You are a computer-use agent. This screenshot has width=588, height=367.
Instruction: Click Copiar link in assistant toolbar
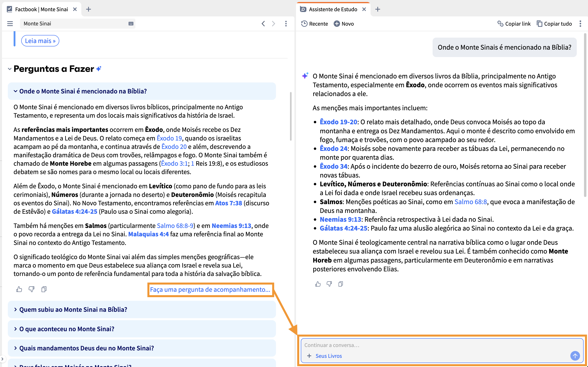coord(514,24)
